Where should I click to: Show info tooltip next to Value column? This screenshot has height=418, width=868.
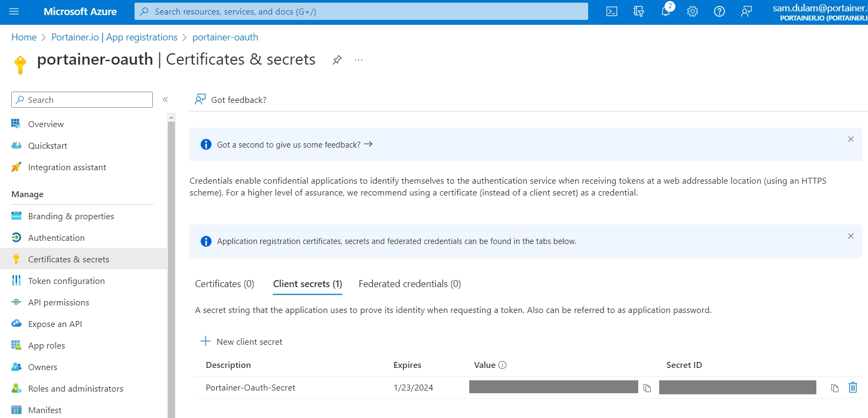coord(503,365)
